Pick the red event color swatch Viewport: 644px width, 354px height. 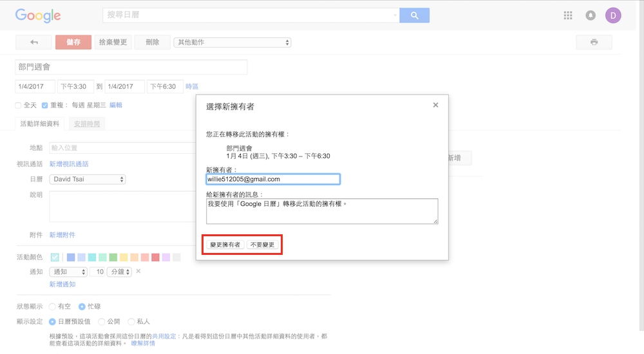(x=155, y=257)
